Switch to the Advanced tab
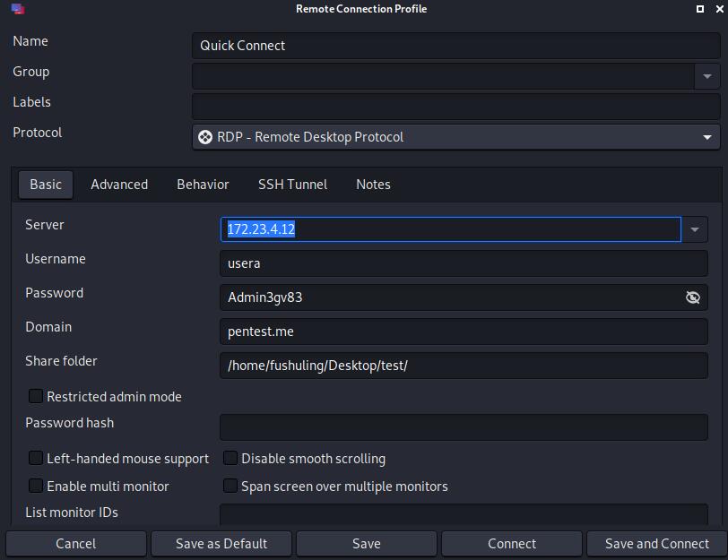This screenshot has height=560, width=728. [x=119, y=185]
